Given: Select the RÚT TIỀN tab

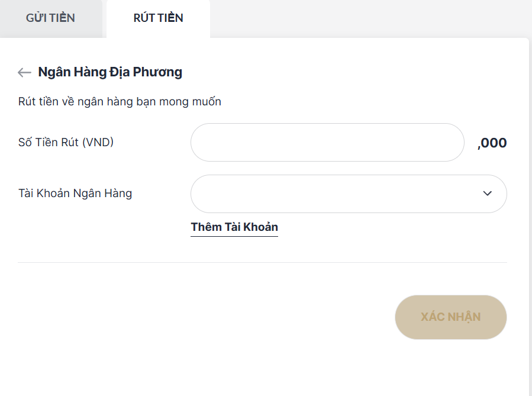Looking at the screenshot, I should point(158,18).
